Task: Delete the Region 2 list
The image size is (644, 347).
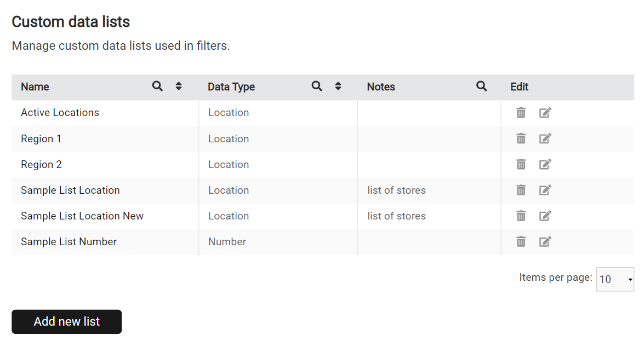Action: 521,164
